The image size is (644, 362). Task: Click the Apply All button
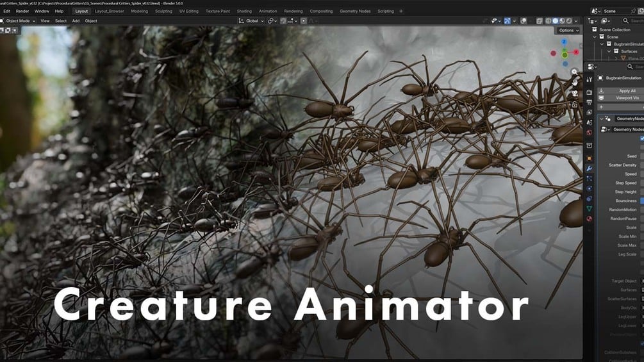tap(622, 91)
